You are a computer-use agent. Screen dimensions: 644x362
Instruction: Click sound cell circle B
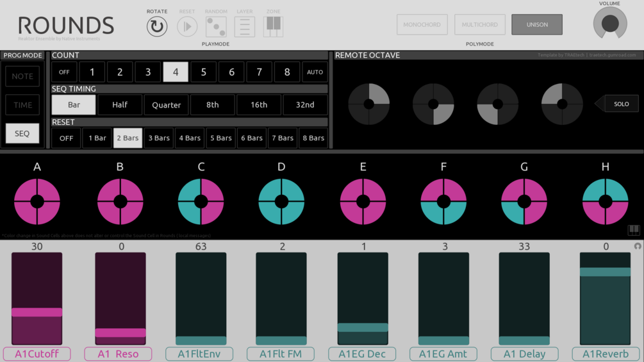pos(120,202)
